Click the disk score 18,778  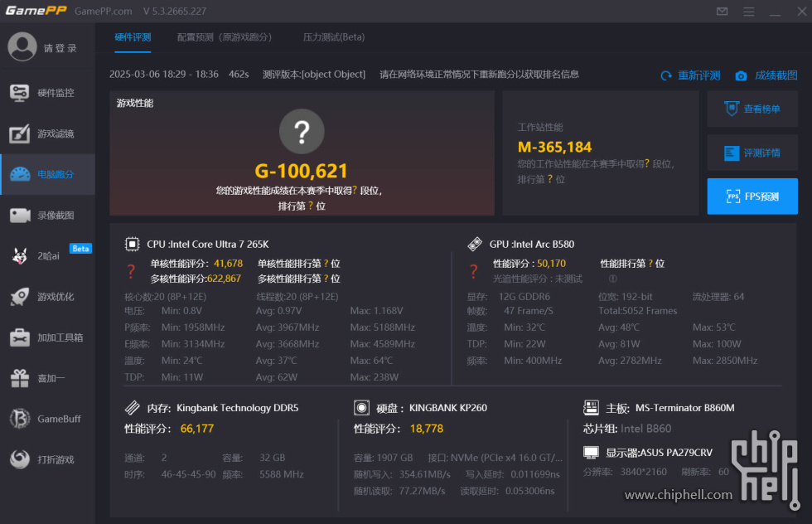pyautogui.click(x=427, y=429)
